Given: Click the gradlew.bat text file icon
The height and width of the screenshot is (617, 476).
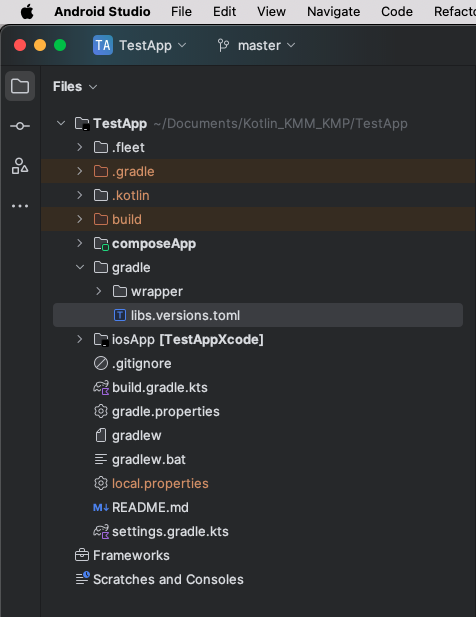Looking at the screenshot, I should pos(101,459).
